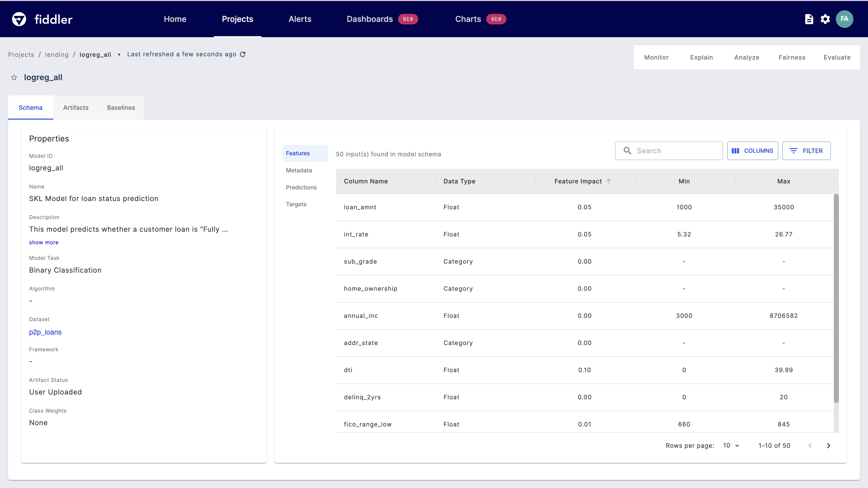Expand description with show more
The image size is (868, 488).
44,242
